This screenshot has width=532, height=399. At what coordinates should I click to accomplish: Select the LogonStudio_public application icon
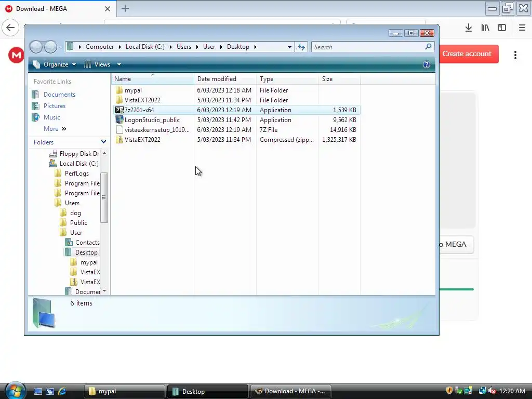click(119, 120)
